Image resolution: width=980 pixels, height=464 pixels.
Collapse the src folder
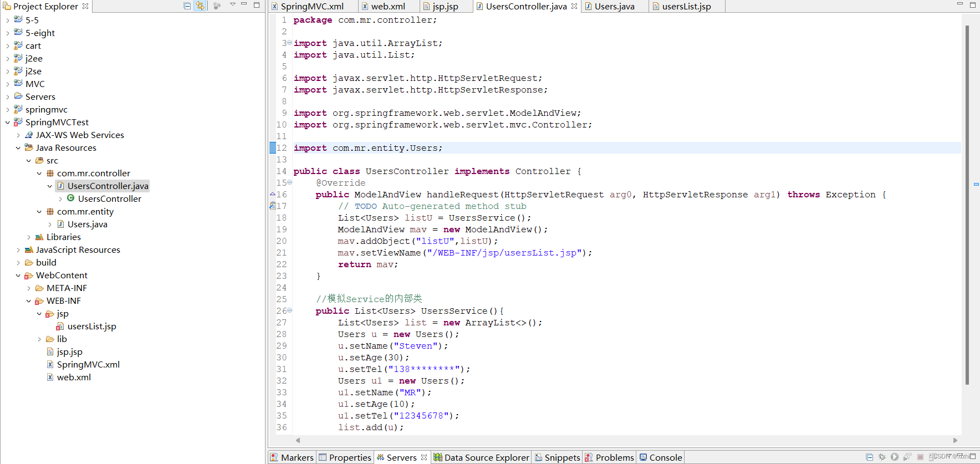pyautogui.click(x=28, y=161)
